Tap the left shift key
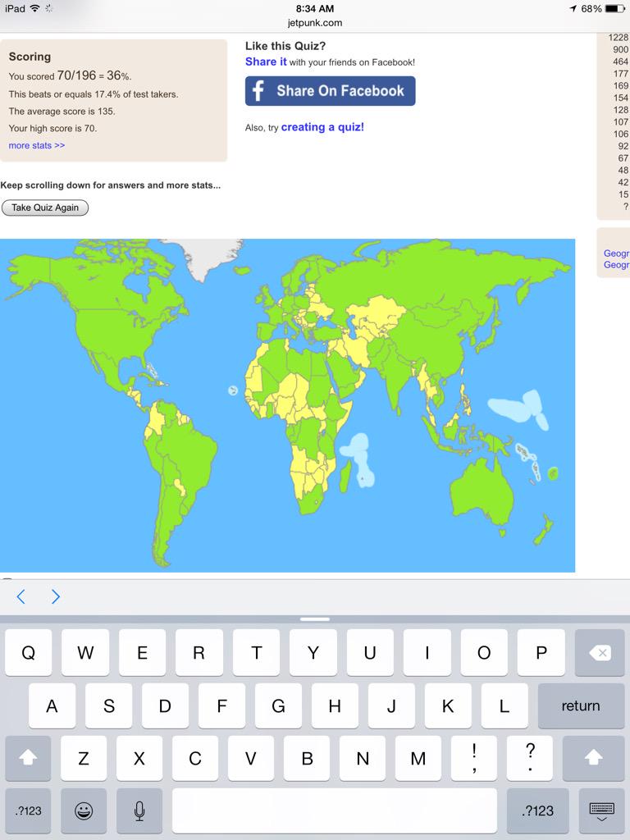Viewport: 630px width, 840px height. point(28,758)
